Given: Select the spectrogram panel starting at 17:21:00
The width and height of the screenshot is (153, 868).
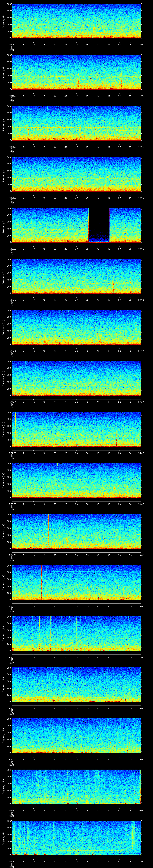Looking at the screenshot, I should click(x=77, y=378).
